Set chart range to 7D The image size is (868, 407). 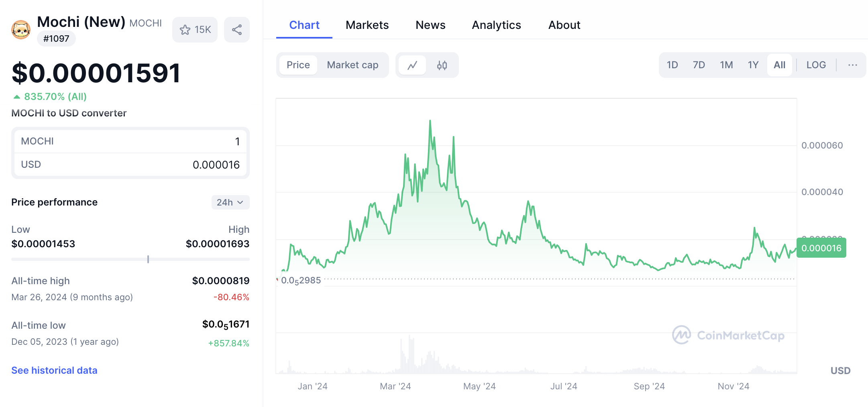[x=699, y=65]
